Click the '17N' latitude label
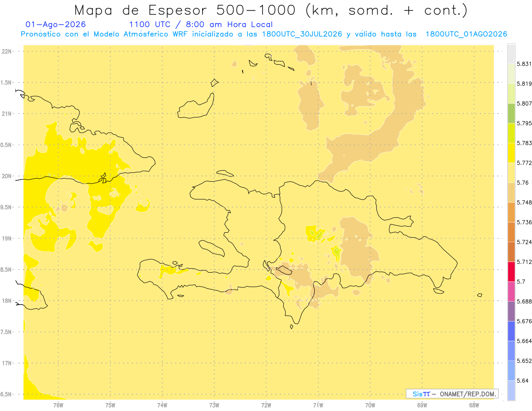This screenshot has height=411, width=532. tap(7, 363)
